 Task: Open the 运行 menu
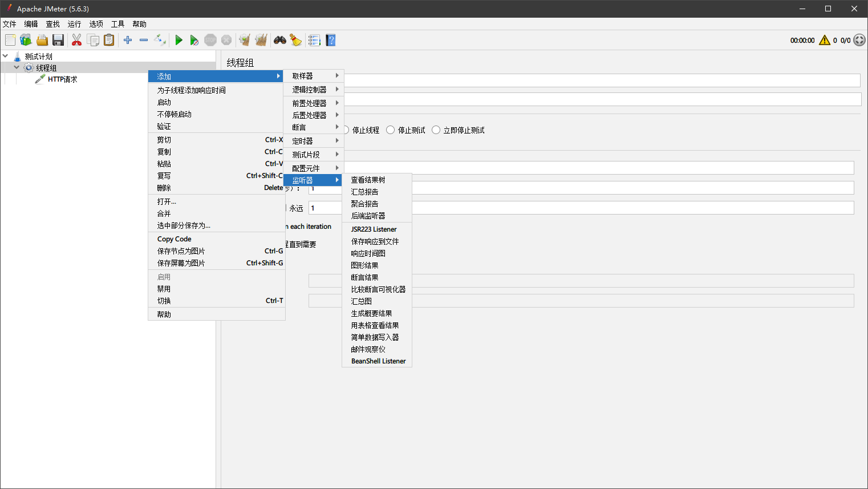point(74,24)
